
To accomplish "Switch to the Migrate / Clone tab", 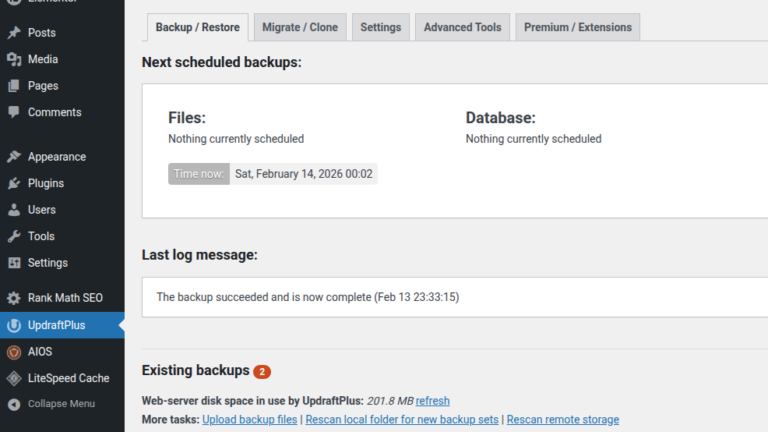I will point(300,27).
